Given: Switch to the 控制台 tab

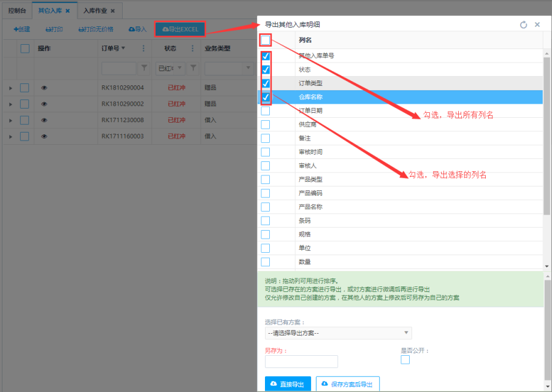Looking at the screenshot, I should (17, 11).
